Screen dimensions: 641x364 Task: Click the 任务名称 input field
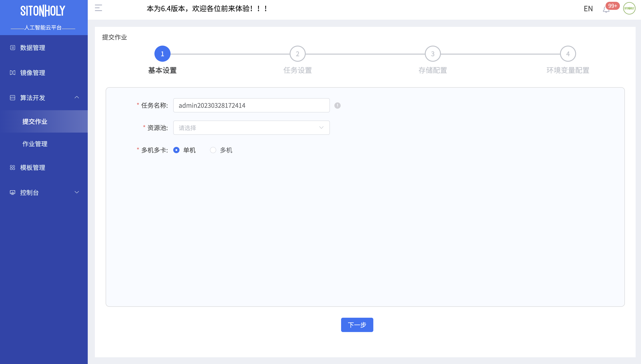(x=251, y=105)
